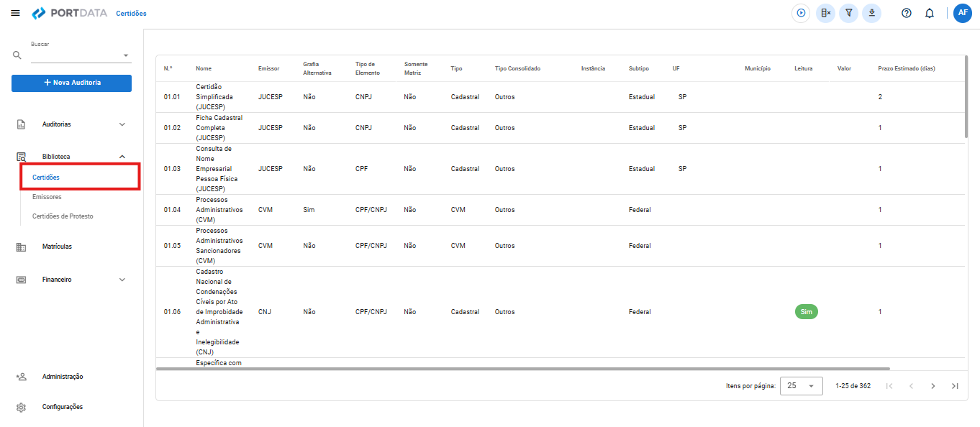Go to next page of results
The height and width of the screenshot is (427, 980).
pos(933,386)
